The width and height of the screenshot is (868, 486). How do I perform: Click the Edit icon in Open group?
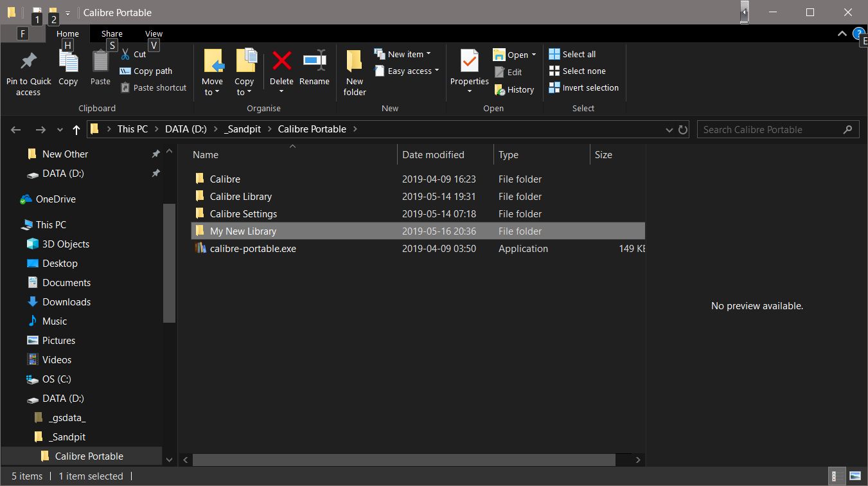click(500, 73)
